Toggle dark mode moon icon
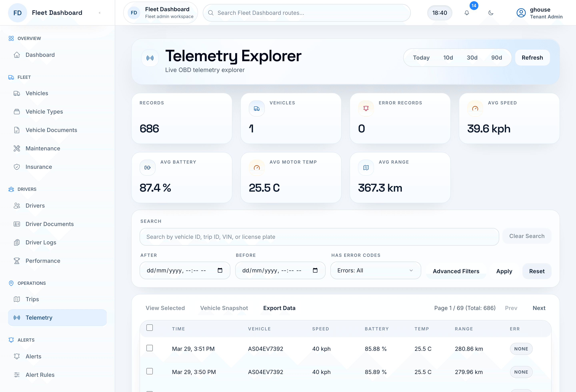This screenshot has width=576, height=392. pyautogui.click(x=491, y=13)
